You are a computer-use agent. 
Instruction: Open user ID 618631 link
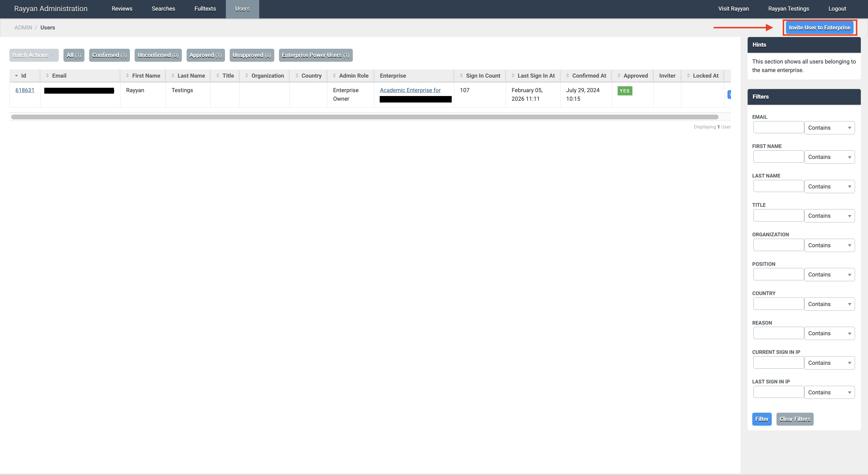tap(25, 90)
